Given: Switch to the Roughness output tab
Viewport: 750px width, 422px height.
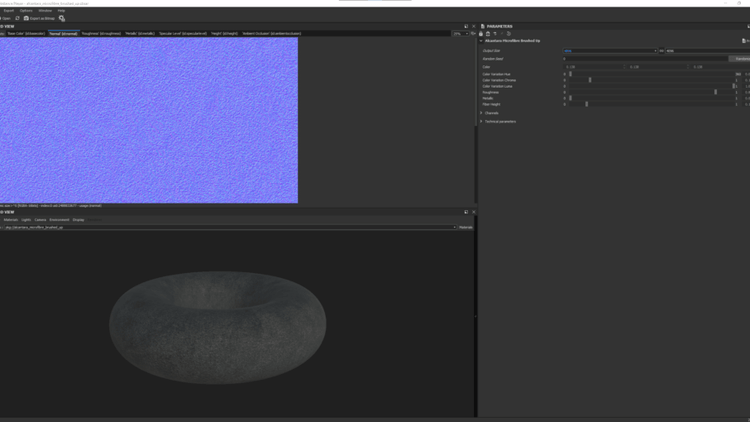Looking at the screenshot, I should coord(100,33).
